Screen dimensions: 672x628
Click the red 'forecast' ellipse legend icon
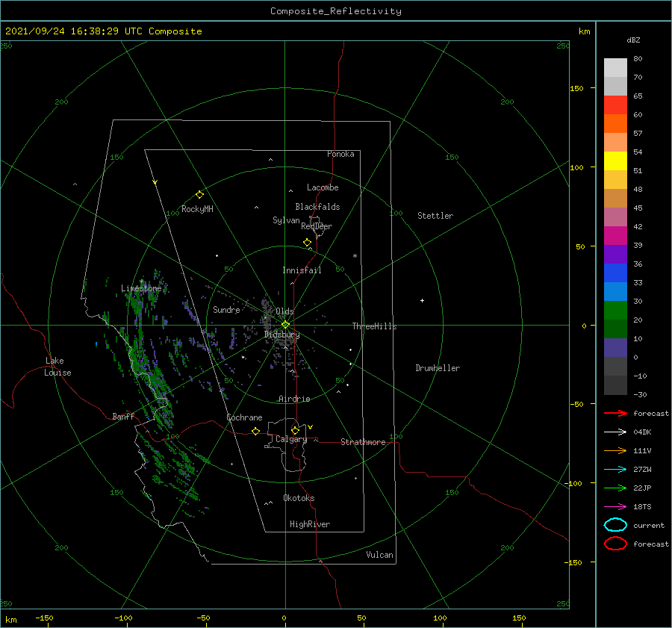pos(615,544)
